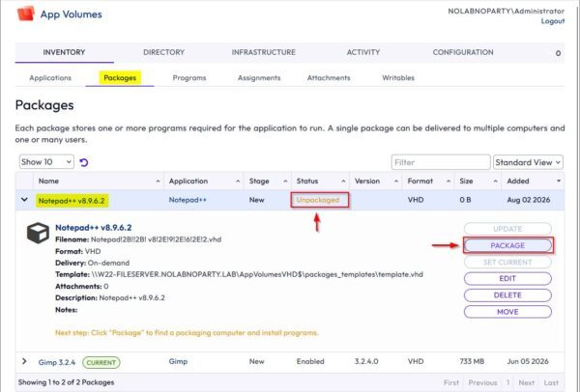Click the EDIT button
This screenshot has height=392, width=580.
coord(507,279)
